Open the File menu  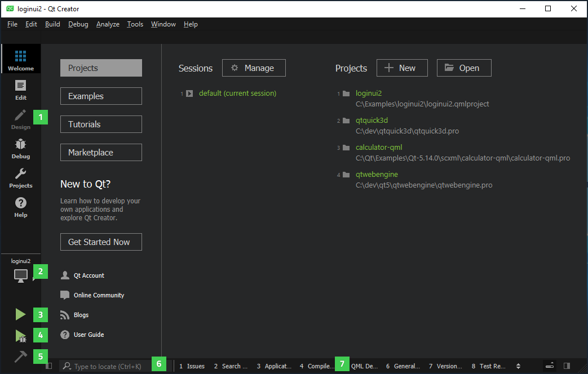(x=12, y=24)
